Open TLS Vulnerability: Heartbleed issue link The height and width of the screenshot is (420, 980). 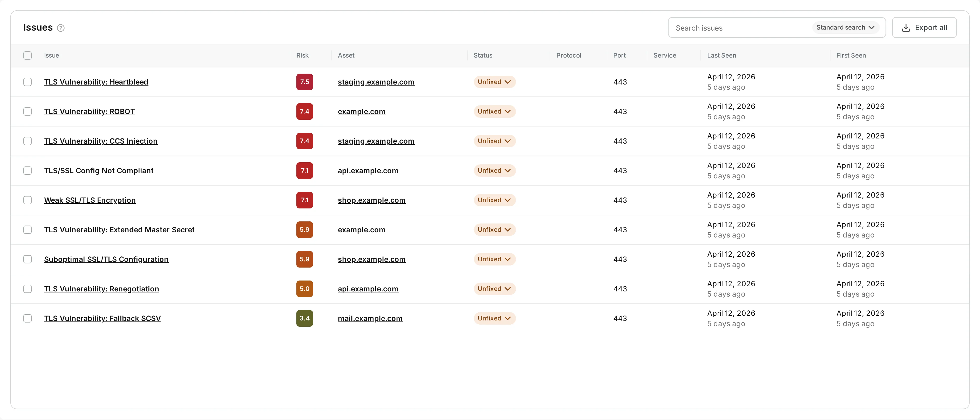point(96,82)
